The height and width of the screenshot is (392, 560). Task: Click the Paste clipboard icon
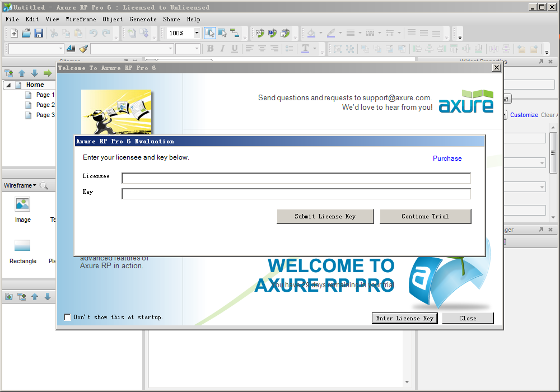pos(78,33)
